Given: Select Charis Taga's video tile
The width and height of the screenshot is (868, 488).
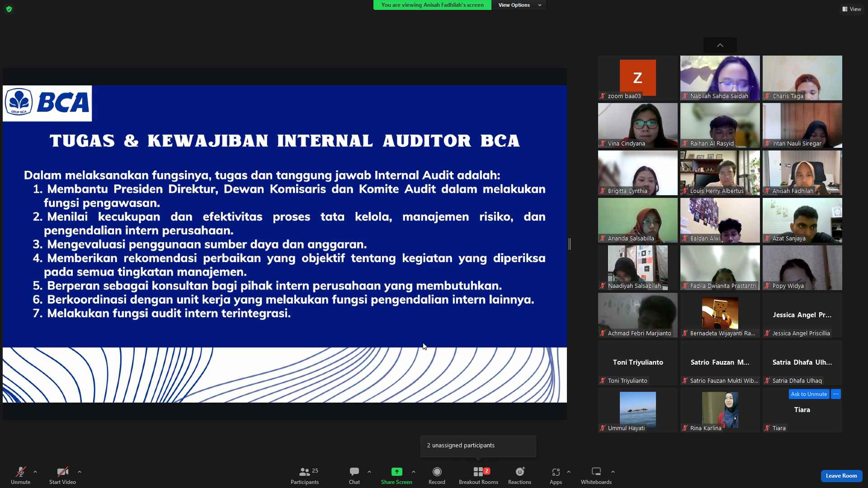Looking at the screenshot, I should [802, 78].
